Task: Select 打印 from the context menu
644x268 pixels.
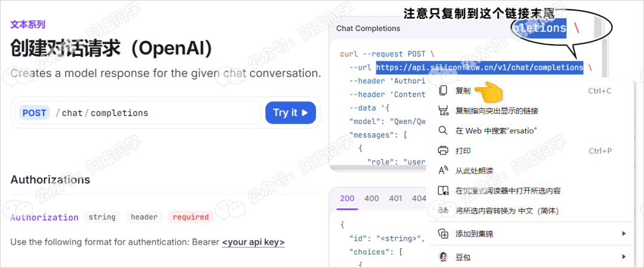Action: coord(463,151)
